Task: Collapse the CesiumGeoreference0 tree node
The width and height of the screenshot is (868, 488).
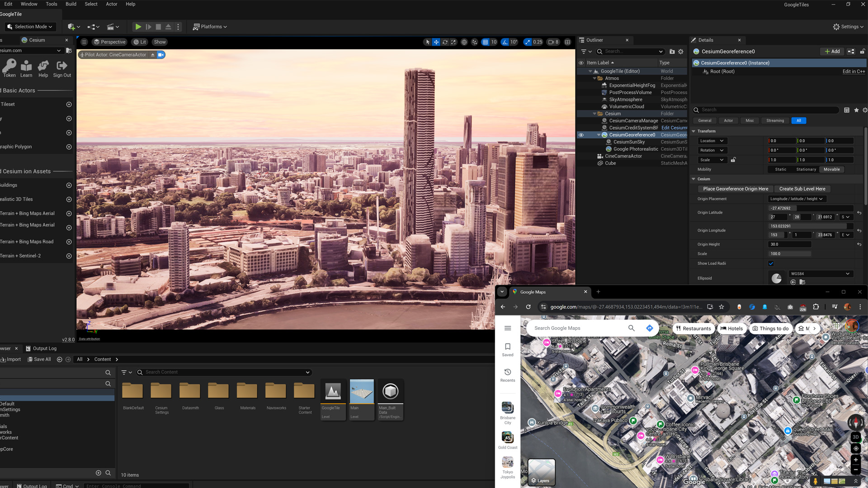Action: point(599,135)
